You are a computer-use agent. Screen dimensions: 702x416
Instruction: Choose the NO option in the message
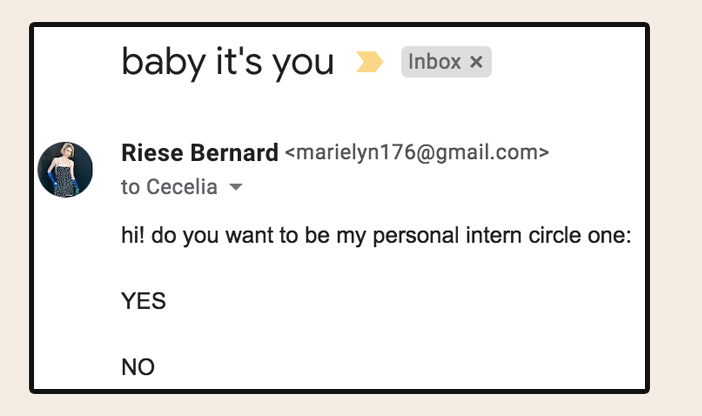tap(138, 367)
